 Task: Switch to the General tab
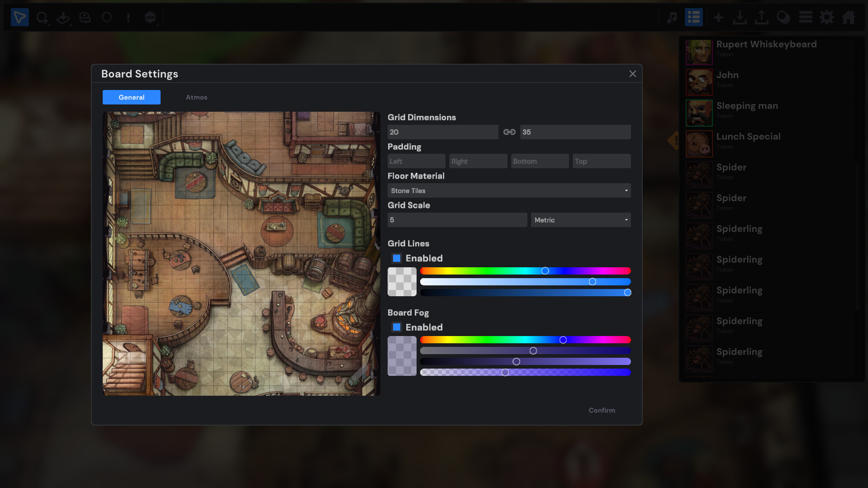click(131, 97)
